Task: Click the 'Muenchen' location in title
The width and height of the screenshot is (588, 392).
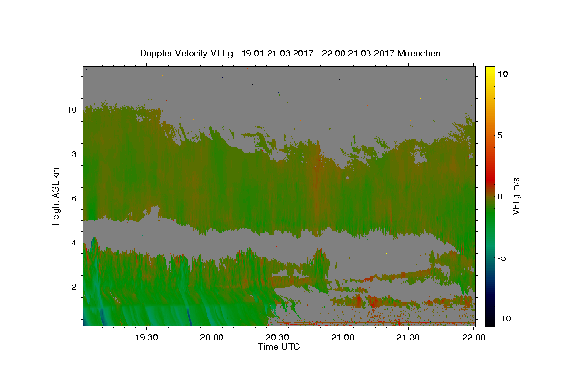Action: (x=419, y=53)
